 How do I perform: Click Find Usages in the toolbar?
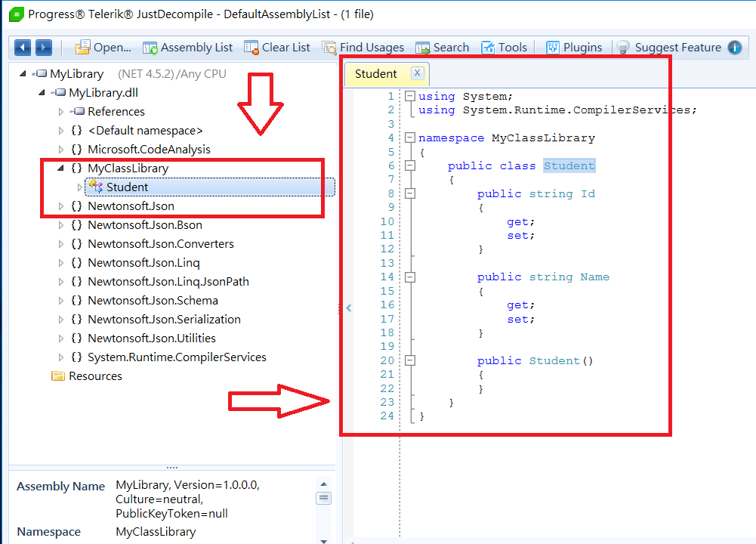tap(363, 48)
